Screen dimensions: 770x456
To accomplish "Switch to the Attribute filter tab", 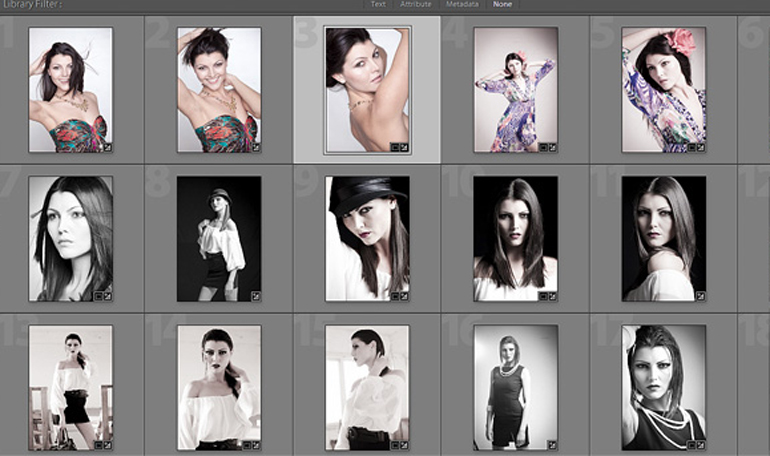I will [x=416, y=5].
